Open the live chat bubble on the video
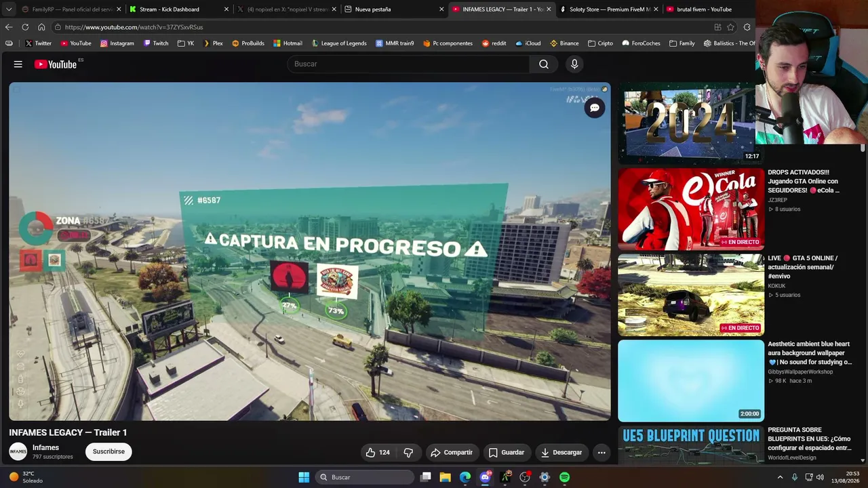The height and width of the screenshot is (488, 868). click(x=595, y=108)
